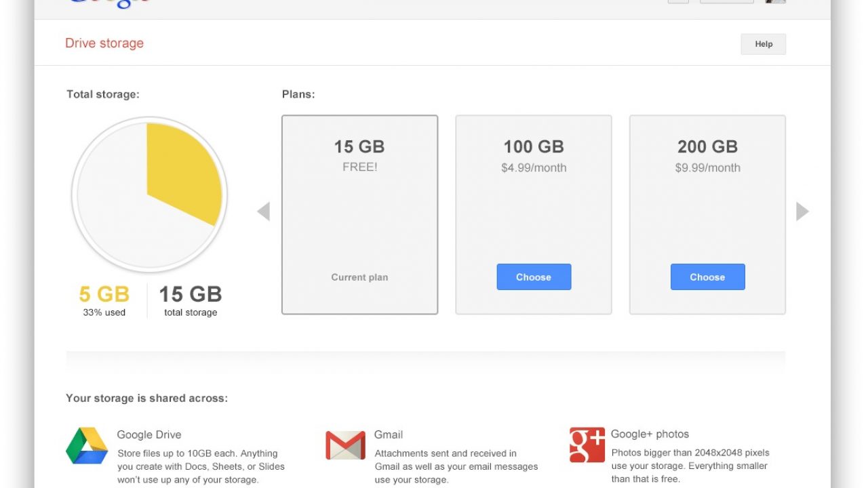868x488 pixels.
Task: Click the Google+ photos icon
Action: 587,445
